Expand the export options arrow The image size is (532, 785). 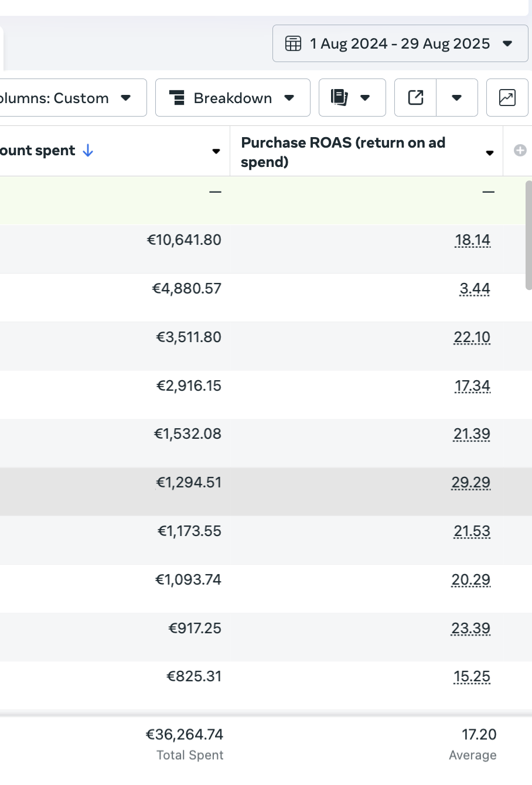[456, 98]
